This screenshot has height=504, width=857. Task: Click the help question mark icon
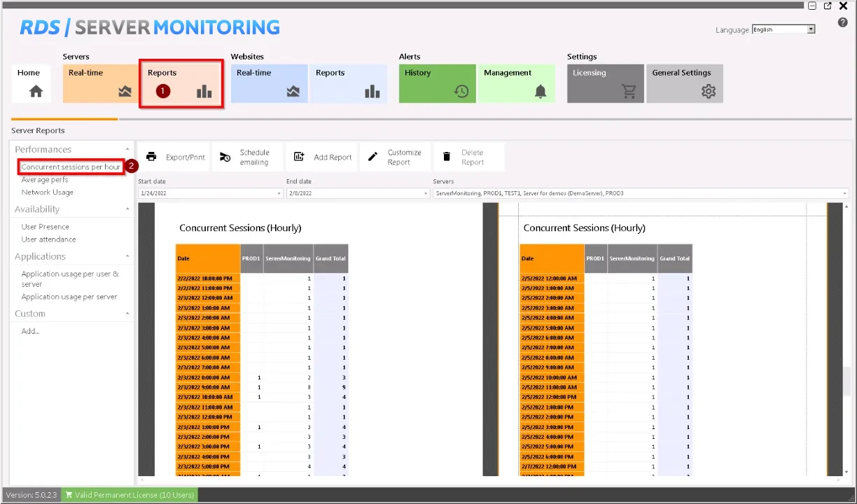(842, 22)
